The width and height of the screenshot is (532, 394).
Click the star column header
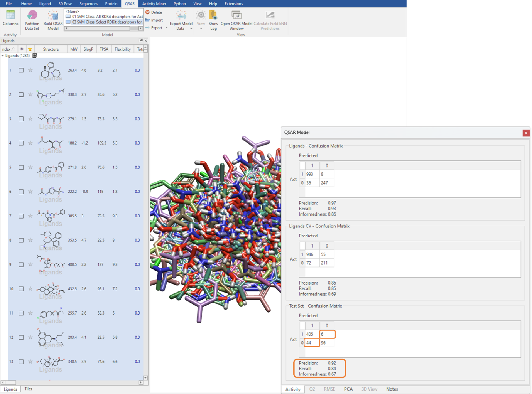(30, 49)
